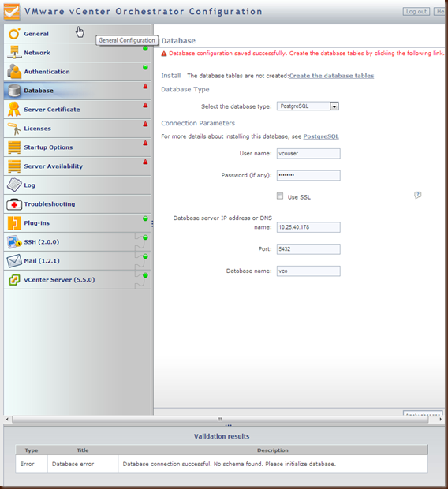
Task: Click the vCenter Server plug-in icon
Action: 14,280
